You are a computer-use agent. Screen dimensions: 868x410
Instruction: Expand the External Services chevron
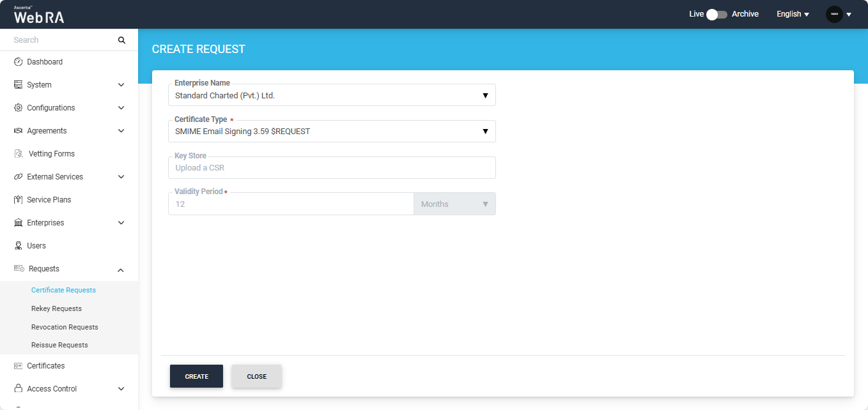121,177
